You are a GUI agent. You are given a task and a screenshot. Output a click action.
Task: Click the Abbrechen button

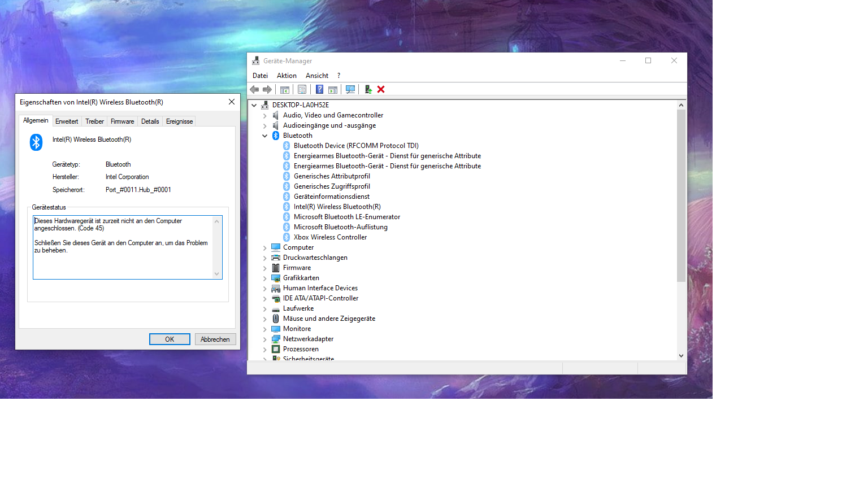click(x=215, y=339)
